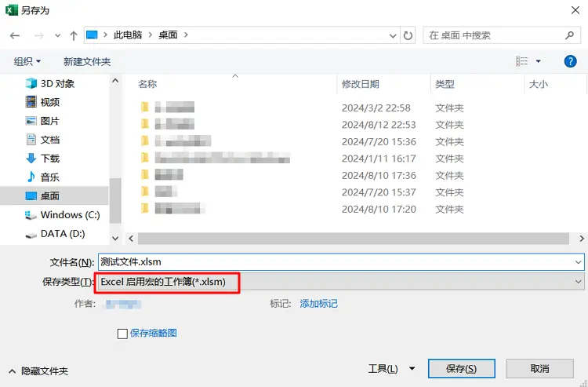Click file list horizontal scroll right arrow
The image size is (588, 387).
(582, 239)
